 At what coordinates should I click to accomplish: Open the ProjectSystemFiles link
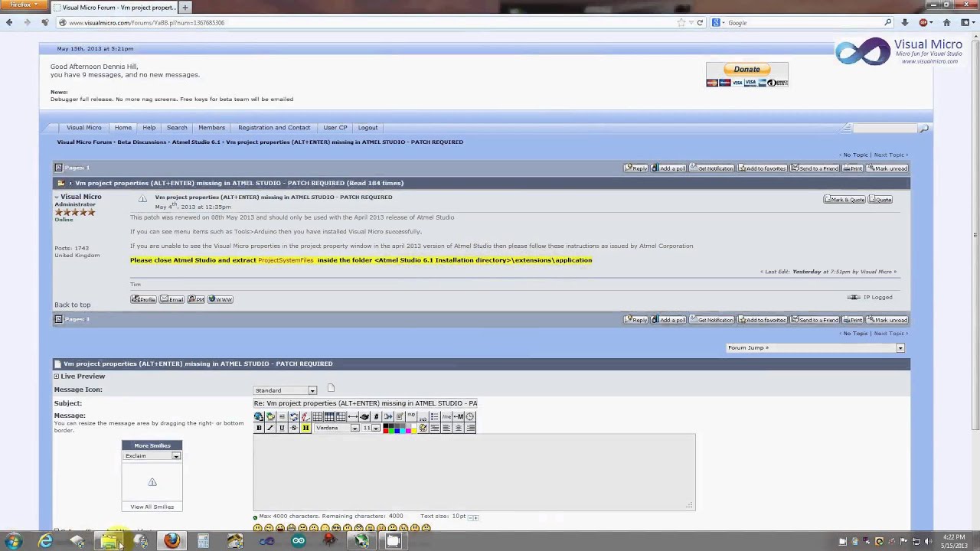point(286,260)
